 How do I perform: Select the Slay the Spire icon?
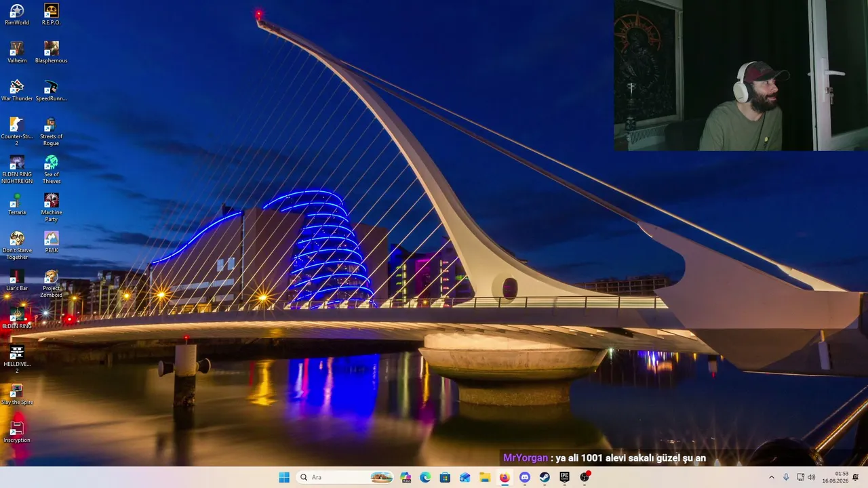(17, 394)
